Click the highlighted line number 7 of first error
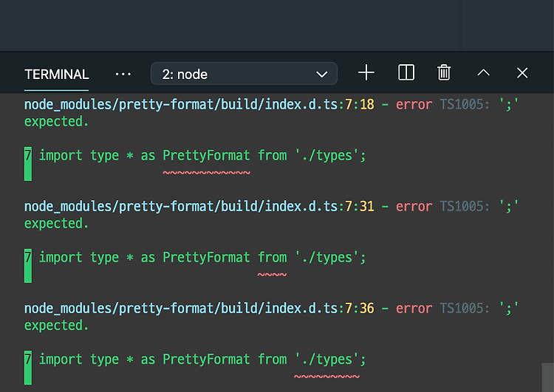 (x=28, y=163)
